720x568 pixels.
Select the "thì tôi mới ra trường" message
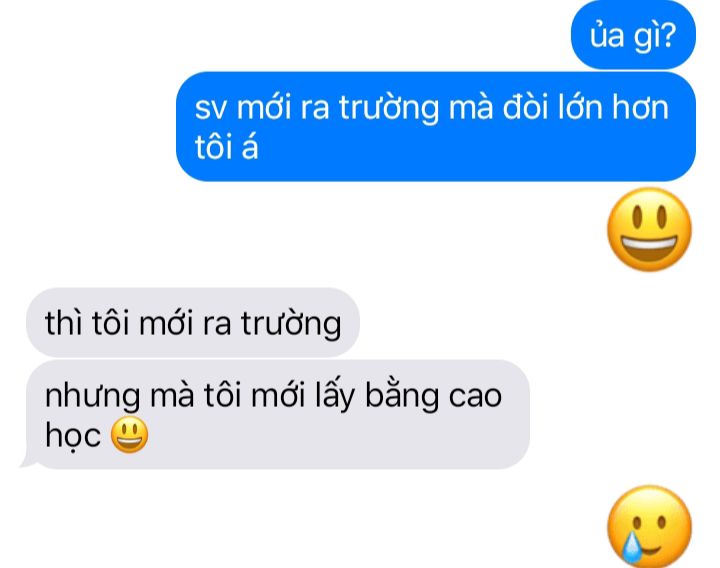tap(193, 323)
